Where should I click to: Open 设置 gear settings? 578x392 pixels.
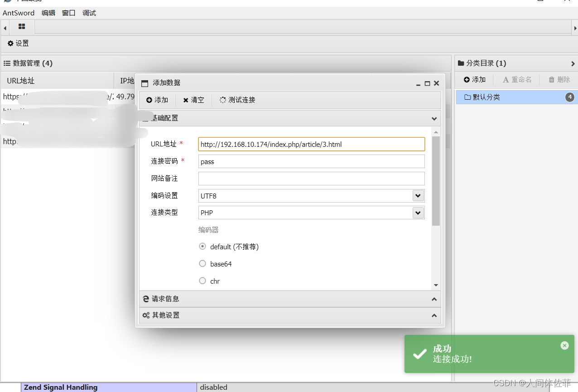point(18,44)
